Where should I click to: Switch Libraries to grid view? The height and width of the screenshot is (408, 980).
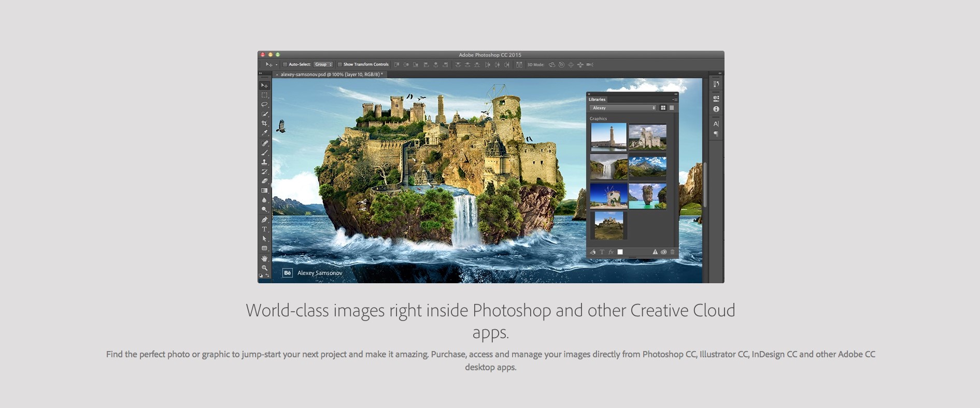click(x=663, y=108)
